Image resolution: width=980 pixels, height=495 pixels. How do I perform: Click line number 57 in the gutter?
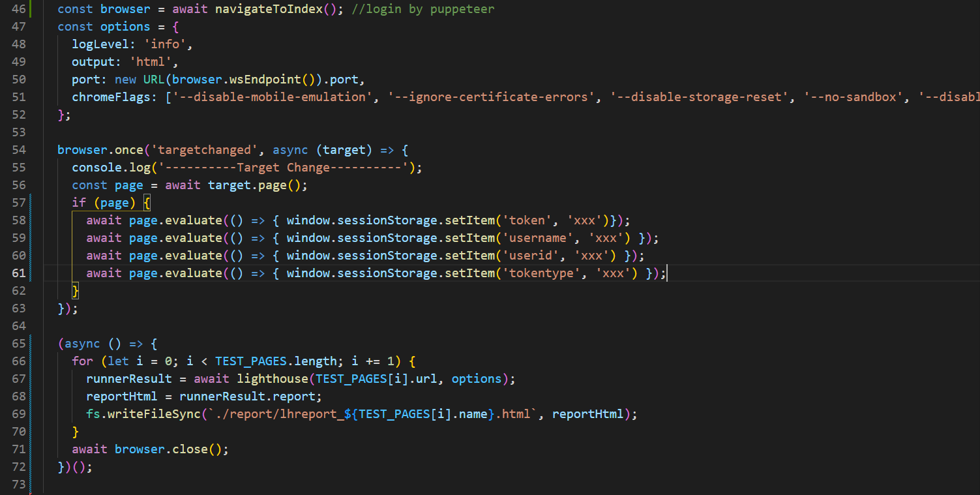[19, 203]
